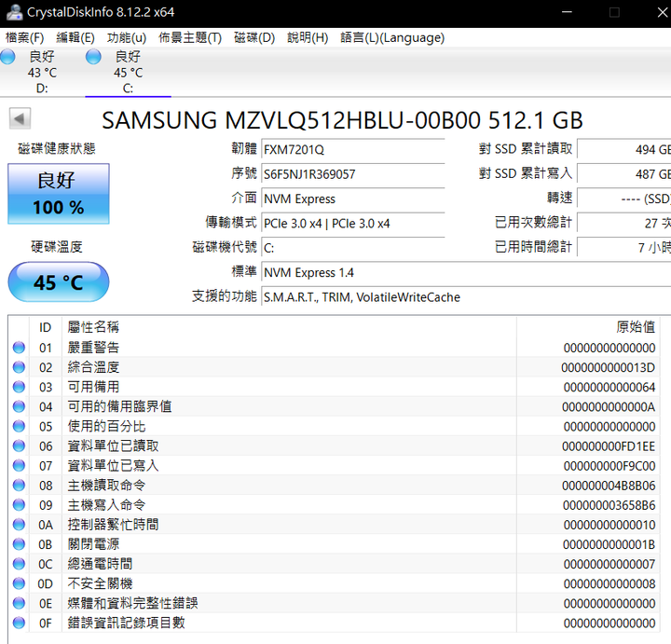This screenshot has height=644, width=671.
Task: Open the 語言(L)(Language) menu
Action: coord(392,37)
